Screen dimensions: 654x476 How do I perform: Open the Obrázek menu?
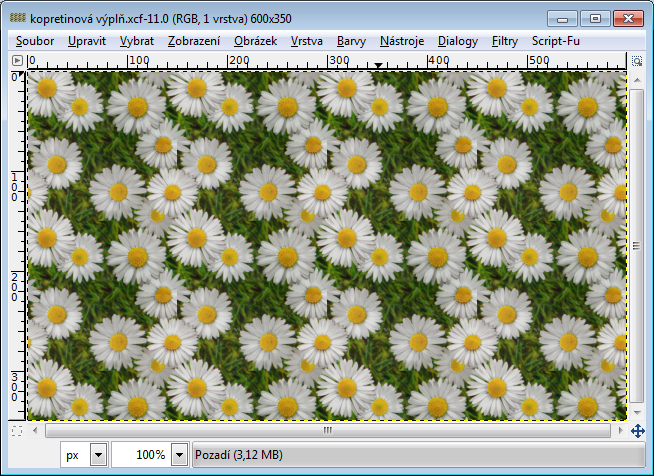click(x=255, y=41)
